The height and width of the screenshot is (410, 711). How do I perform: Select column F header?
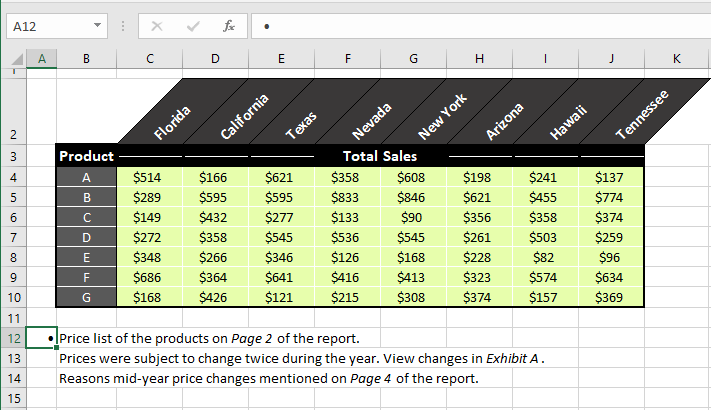(347, 59)
